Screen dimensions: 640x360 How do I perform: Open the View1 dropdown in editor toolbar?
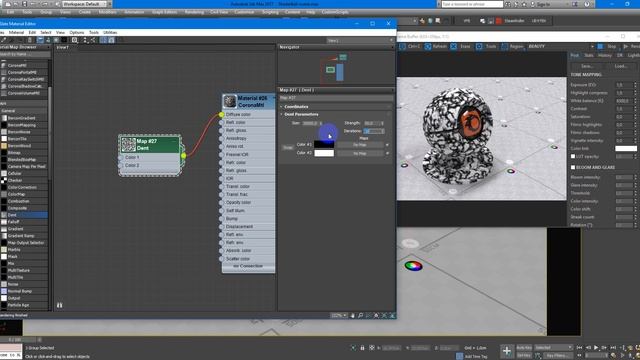pyautogui.click(x=360, y=40)
